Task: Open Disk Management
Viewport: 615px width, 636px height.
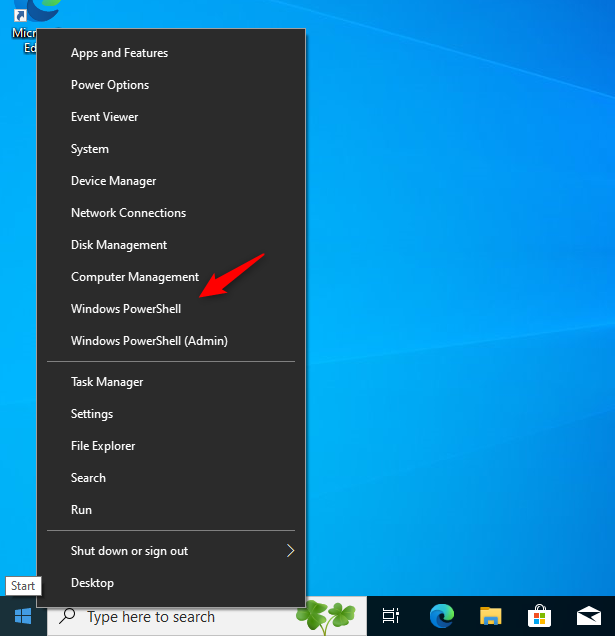Action: 171,245
